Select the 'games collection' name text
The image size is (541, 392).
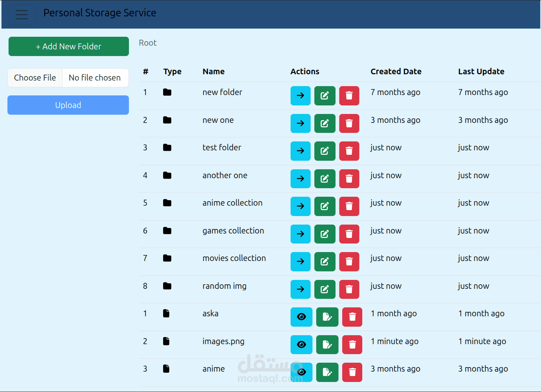click(x=233, y=231)
